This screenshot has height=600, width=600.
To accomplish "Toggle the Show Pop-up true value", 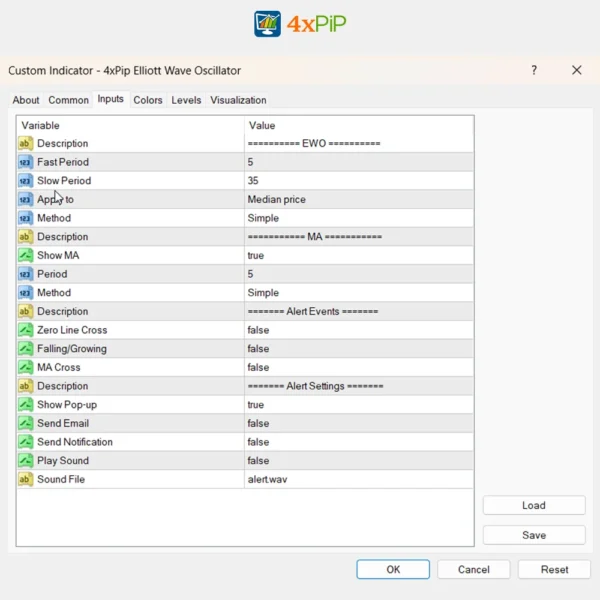I will [x=256, y=405].
